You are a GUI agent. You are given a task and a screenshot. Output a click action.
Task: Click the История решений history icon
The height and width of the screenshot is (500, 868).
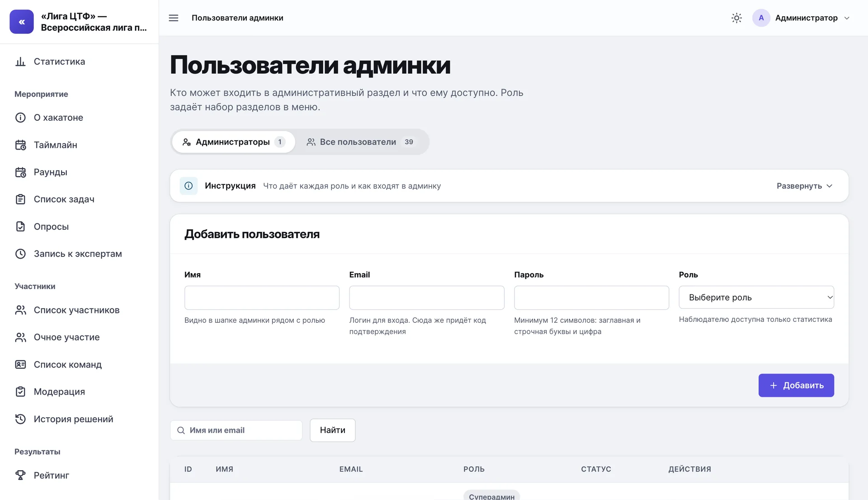20,419
